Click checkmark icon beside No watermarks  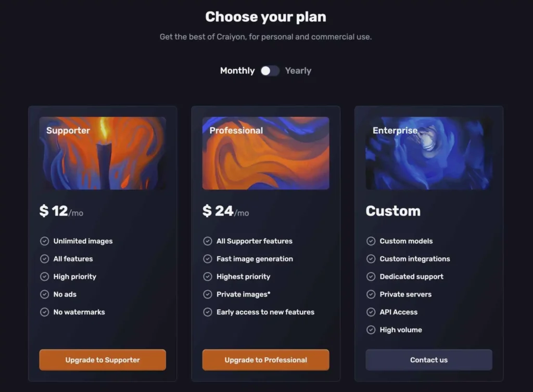45,312
